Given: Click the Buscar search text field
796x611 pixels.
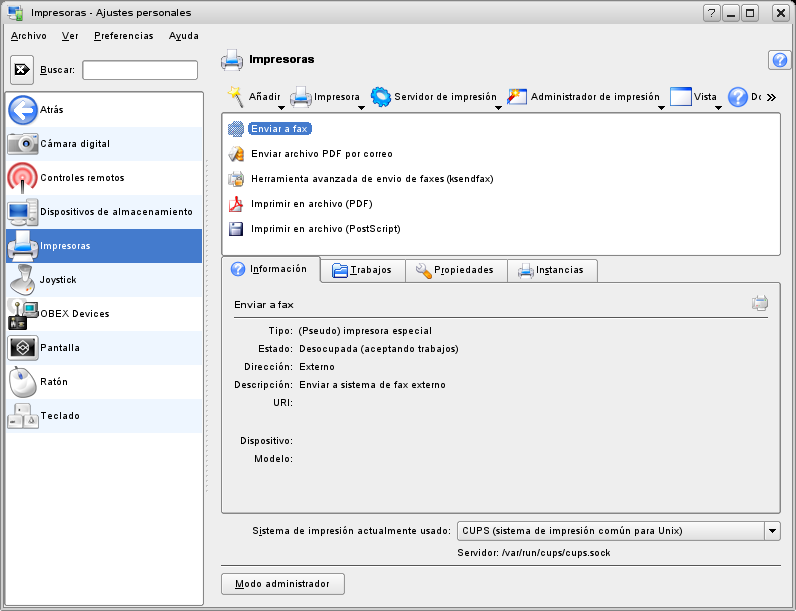Looking at the screenshot, I should [x=140, y=70].
